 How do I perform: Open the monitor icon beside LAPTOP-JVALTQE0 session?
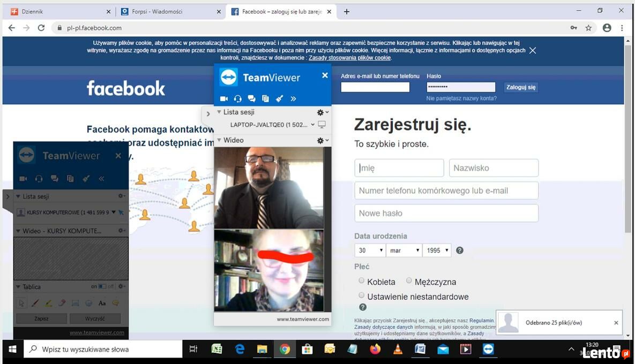coord(322,125)
